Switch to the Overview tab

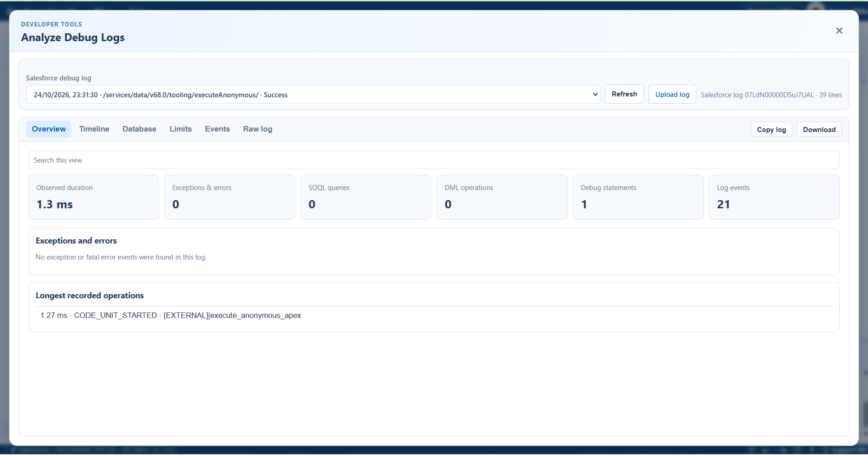48,129
